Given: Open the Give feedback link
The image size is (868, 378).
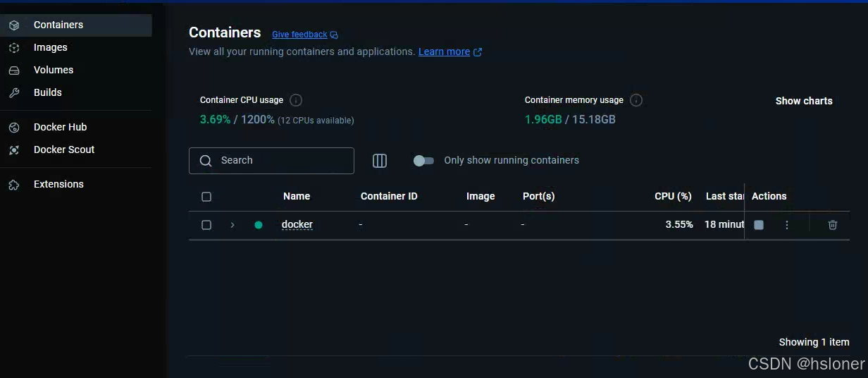Looking at the screenshot, I should [299, 35].
